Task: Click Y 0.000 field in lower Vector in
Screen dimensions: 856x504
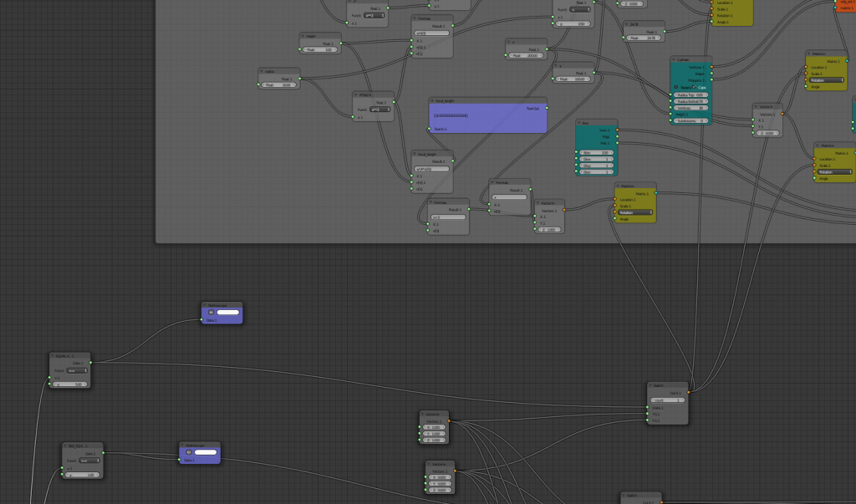Action: (x=440, y=484)
